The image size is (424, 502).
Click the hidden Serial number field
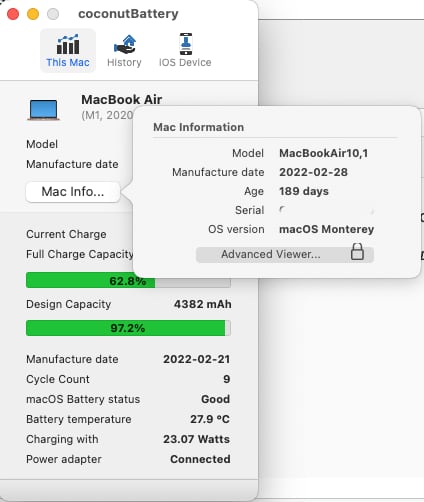coord(327,210)
